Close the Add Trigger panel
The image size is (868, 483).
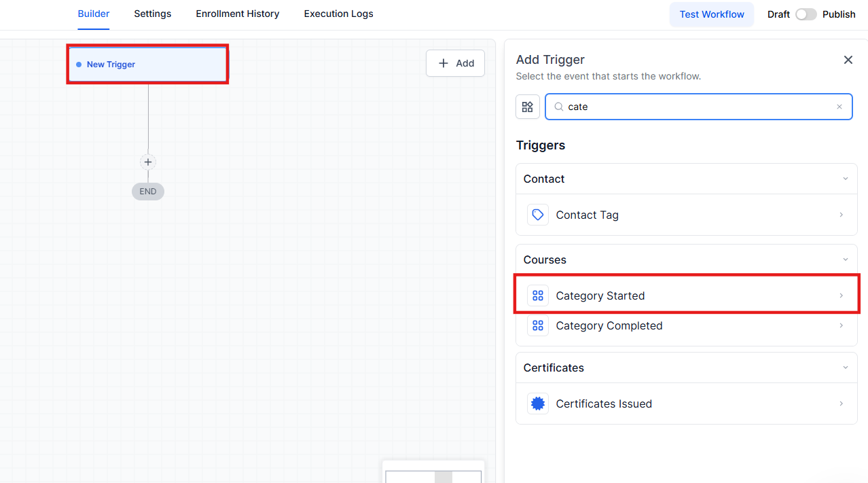848,60
